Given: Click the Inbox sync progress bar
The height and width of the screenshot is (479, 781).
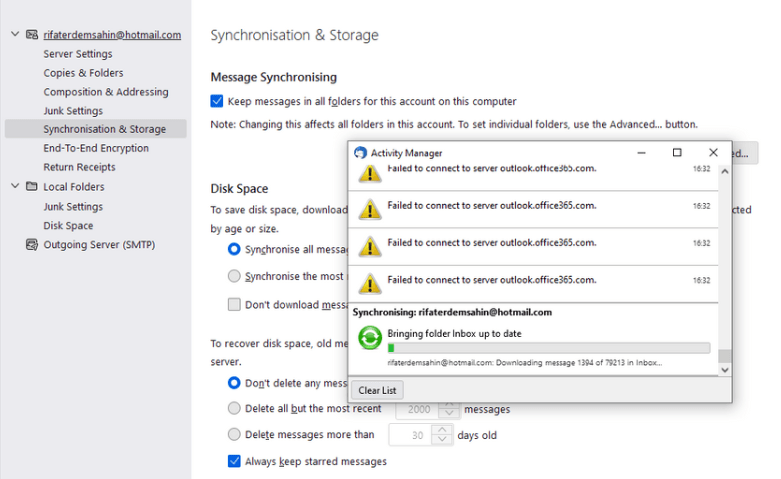Looking at the screenshot, I should pyautogui.click(x=549, y=348).
